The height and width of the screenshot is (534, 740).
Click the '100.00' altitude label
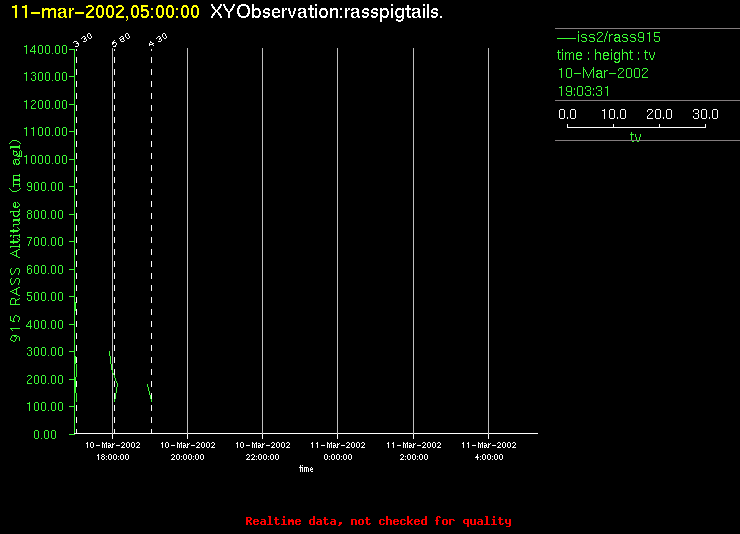pyautogui.click(x=45, y=407)
